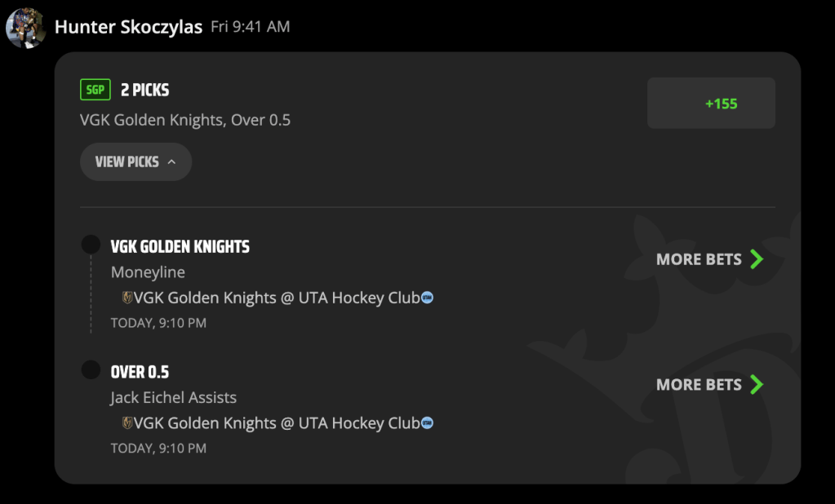This screenshot has height=504, width=835.
Task: Click green arrow beside first More Bets
Action: tap(757, 259)
